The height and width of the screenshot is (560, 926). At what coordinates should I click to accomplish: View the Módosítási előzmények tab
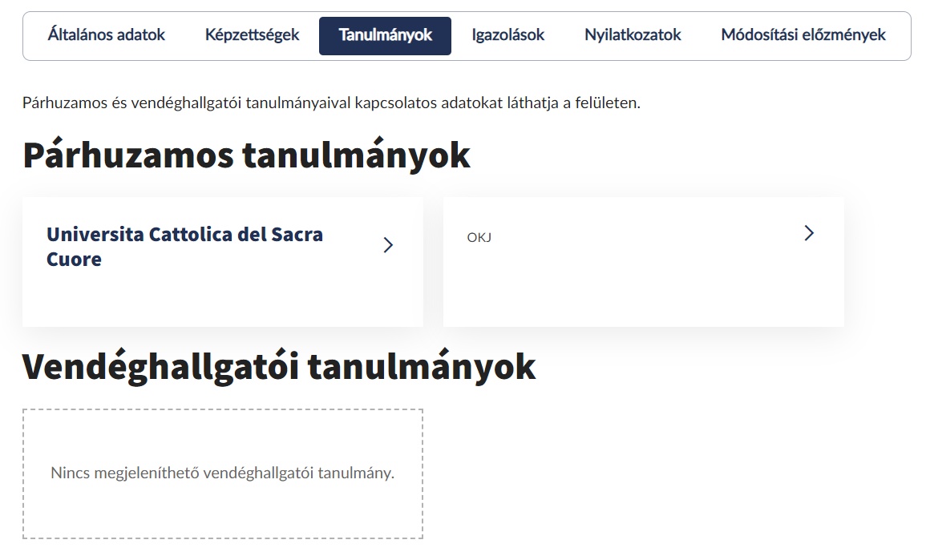pos(803,35)
